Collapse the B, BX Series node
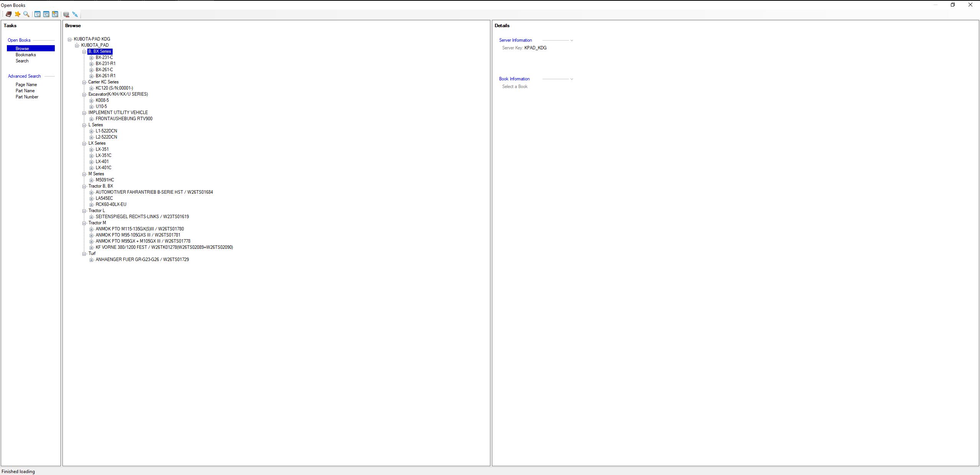Viewport: 980px width, 475px height. pyautogui.click(x=84, y=51)
